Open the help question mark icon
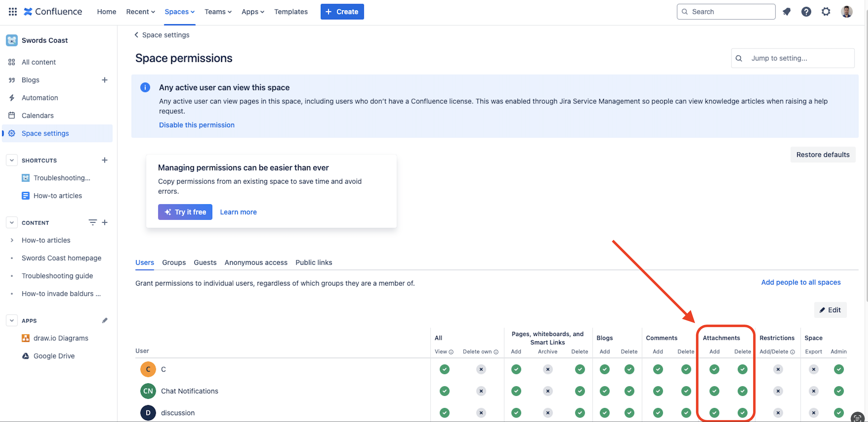The image size is (868, 422). [806, 11]
